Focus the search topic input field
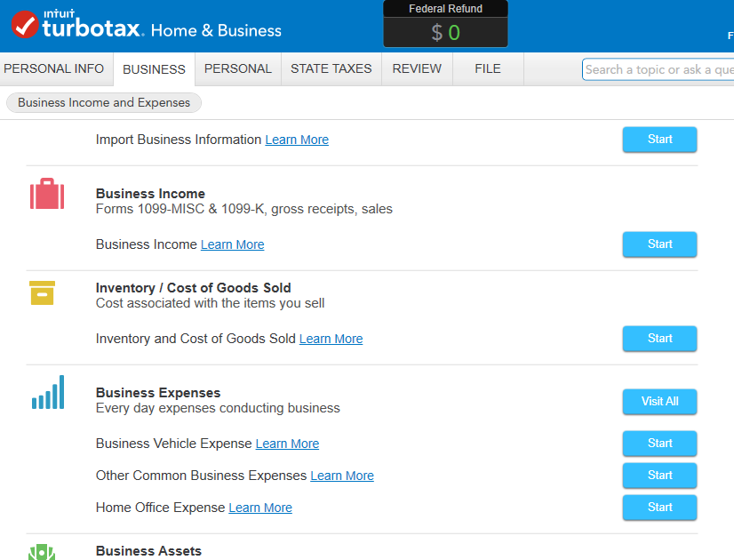 point(658,69)
